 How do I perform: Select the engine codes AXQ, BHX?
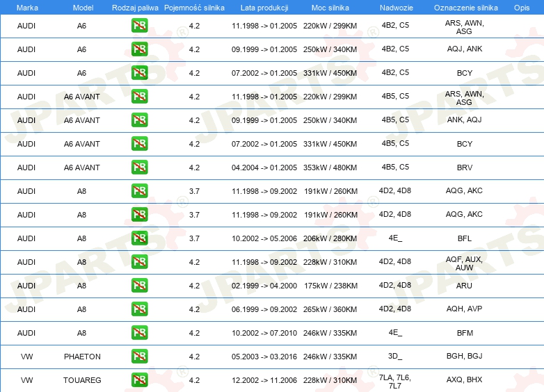[464, 379]
